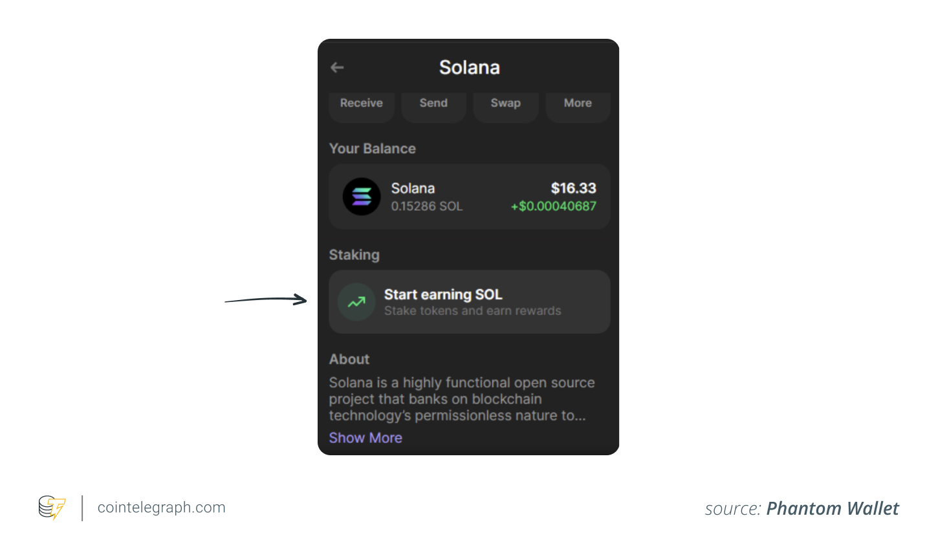Image resolution: width=938 pixels, height=560 pixels.
Task: Click the Cointelegraph logo icon
Action: coord(51,508)
